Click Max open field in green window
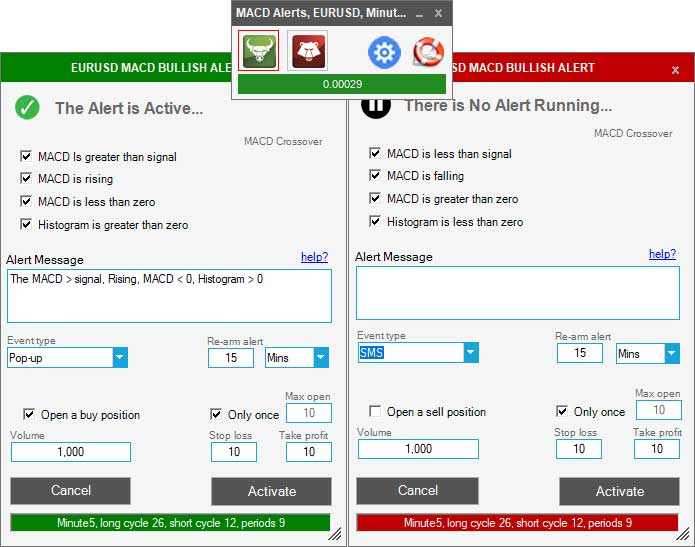 coord(309,413)
